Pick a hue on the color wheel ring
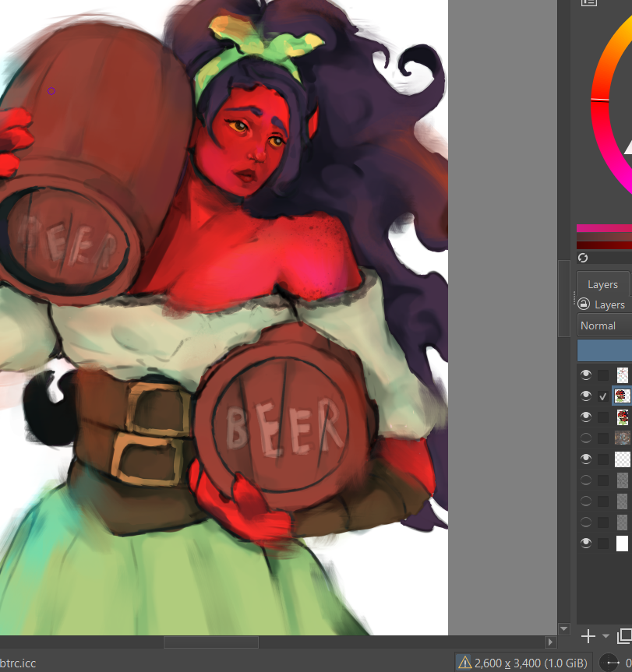 click(x=599, y=99)
